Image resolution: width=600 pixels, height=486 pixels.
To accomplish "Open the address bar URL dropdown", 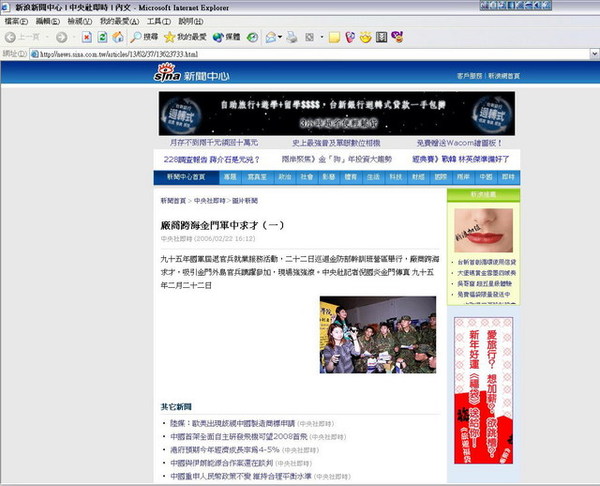I will click(595, 54).
